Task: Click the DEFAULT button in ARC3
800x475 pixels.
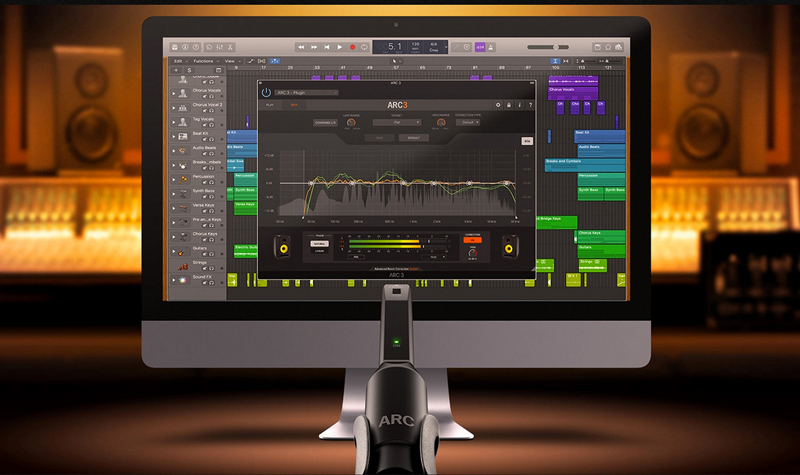Action: [414, 138]
